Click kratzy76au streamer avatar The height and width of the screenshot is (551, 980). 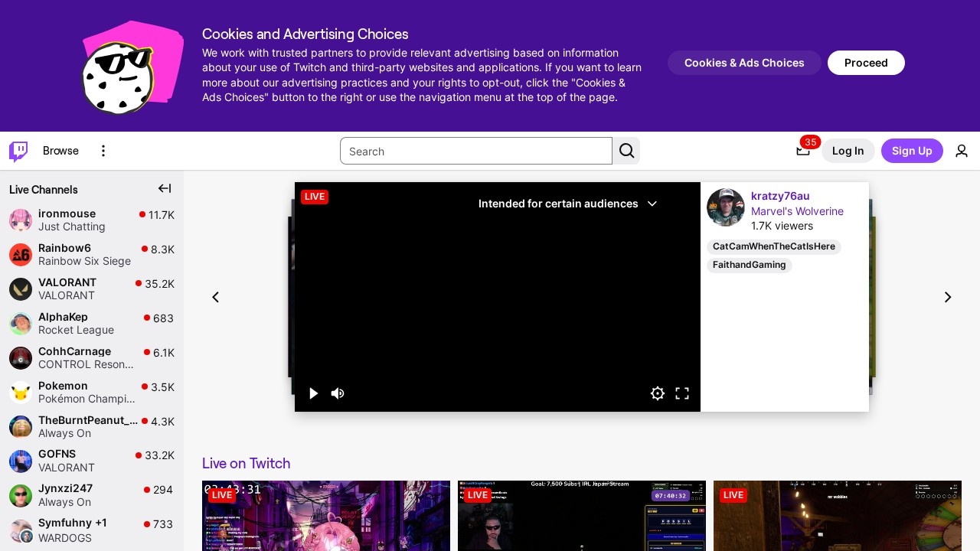click(726, 207)
